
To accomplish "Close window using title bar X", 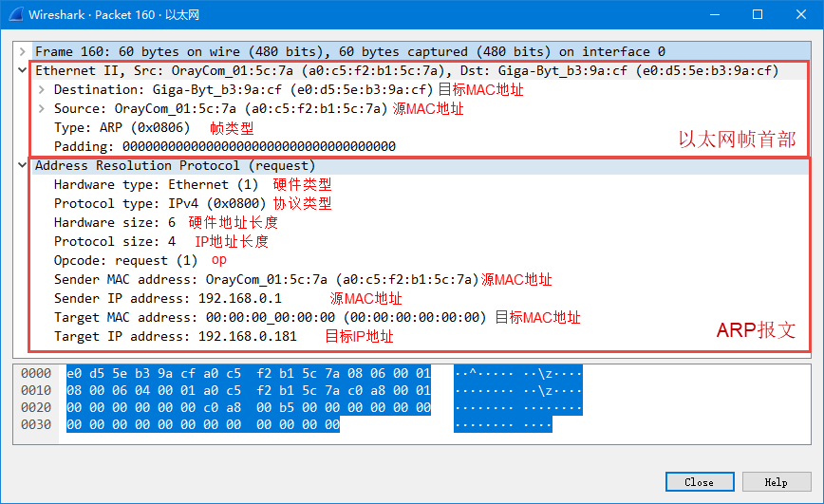I will 801,15.
